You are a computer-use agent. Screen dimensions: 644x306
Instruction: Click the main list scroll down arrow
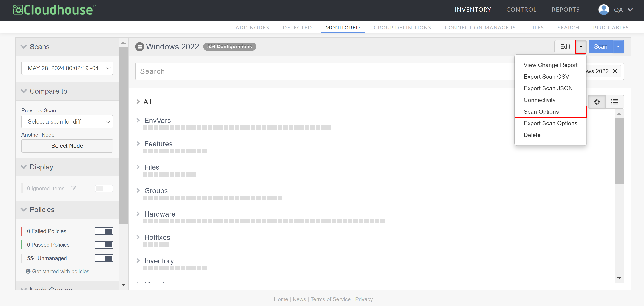click(619, 278)
